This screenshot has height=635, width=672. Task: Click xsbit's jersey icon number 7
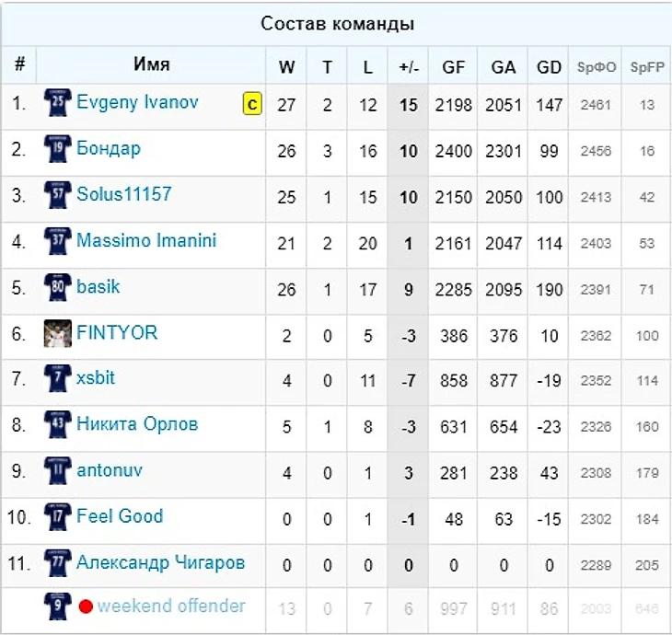point(57,378)
